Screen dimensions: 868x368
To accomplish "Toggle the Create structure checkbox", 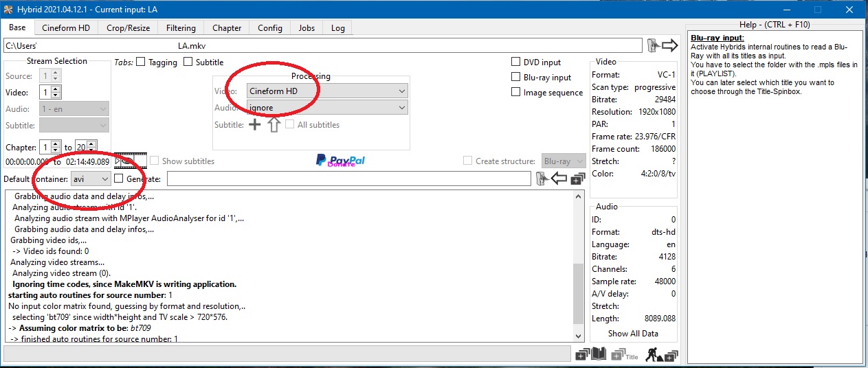I will tap(468, 161).
